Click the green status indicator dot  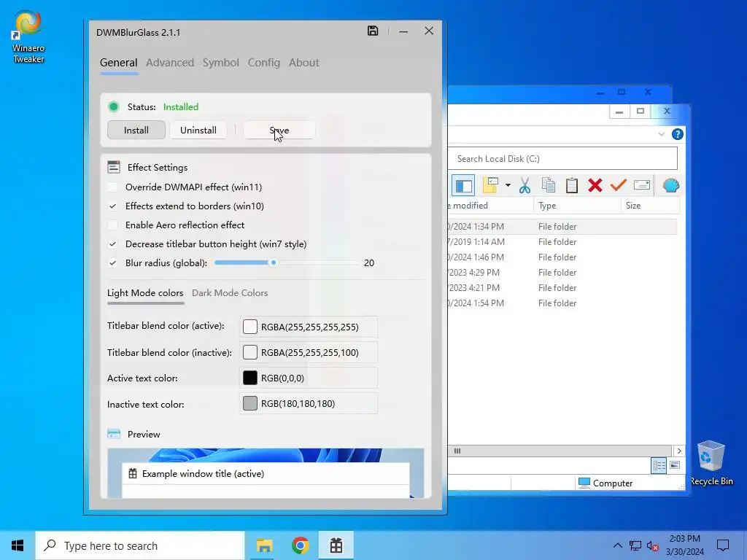coord(113,106)
